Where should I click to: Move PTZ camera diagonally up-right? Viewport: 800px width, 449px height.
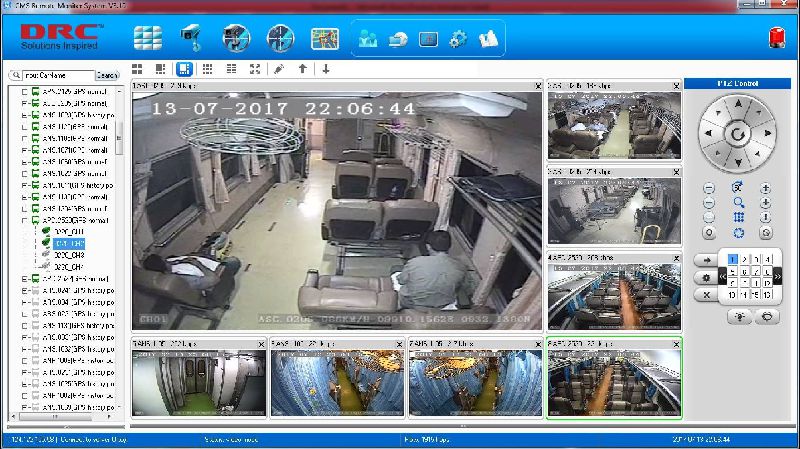click(x=758, y=112)
